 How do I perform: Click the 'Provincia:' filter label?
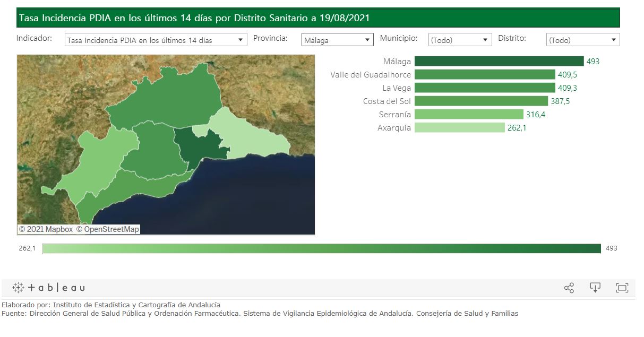click(x=270, y=38)
